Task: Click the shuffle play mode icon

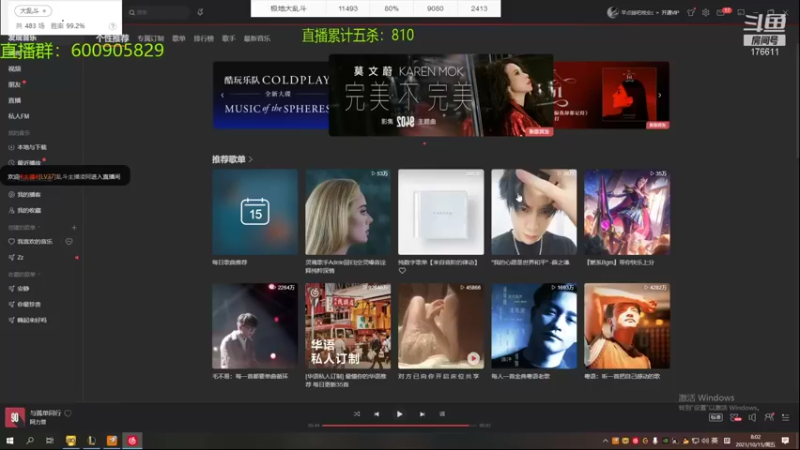Action: point(357,414)
